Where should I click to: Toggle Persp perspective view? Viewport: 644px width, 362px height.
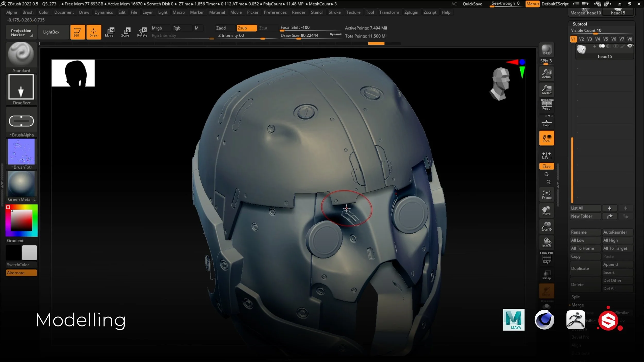click(546, 105)
